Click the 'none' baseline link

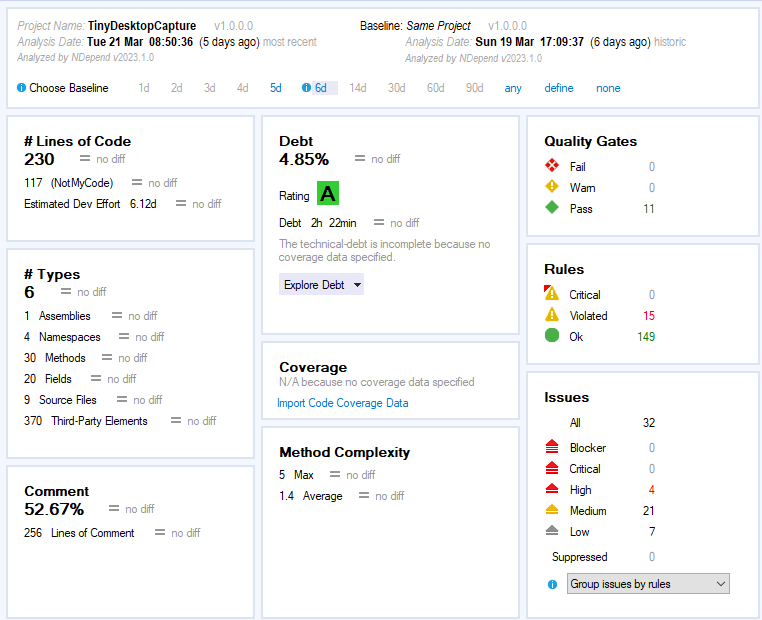tap(608, 88)
